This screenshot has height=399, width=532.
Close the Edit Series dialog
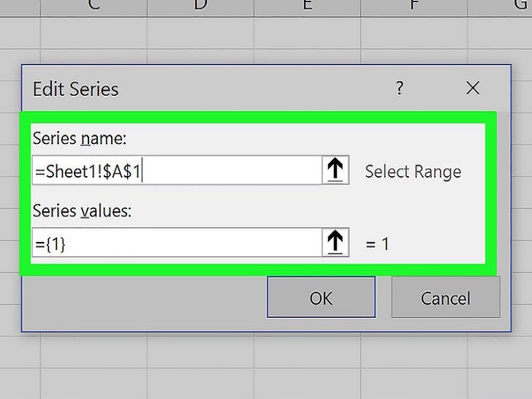pos(473,88)
